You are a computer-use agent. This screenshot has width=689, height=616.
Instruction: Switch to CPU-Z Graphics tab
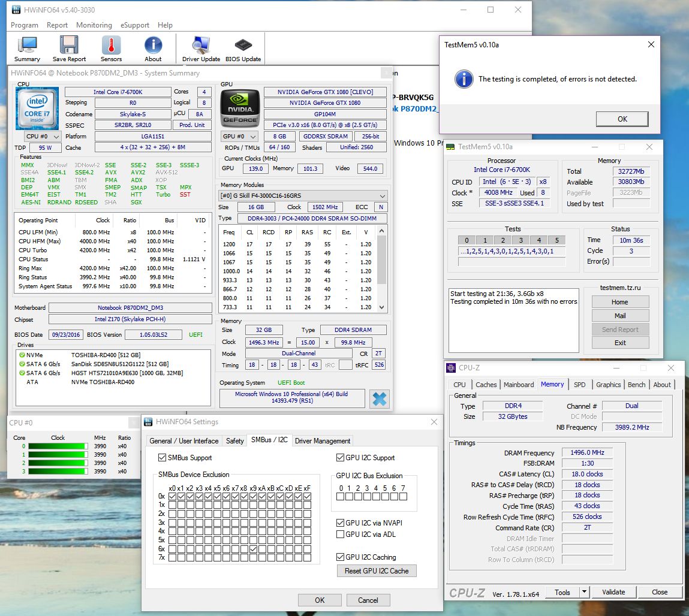coord(608,385)
